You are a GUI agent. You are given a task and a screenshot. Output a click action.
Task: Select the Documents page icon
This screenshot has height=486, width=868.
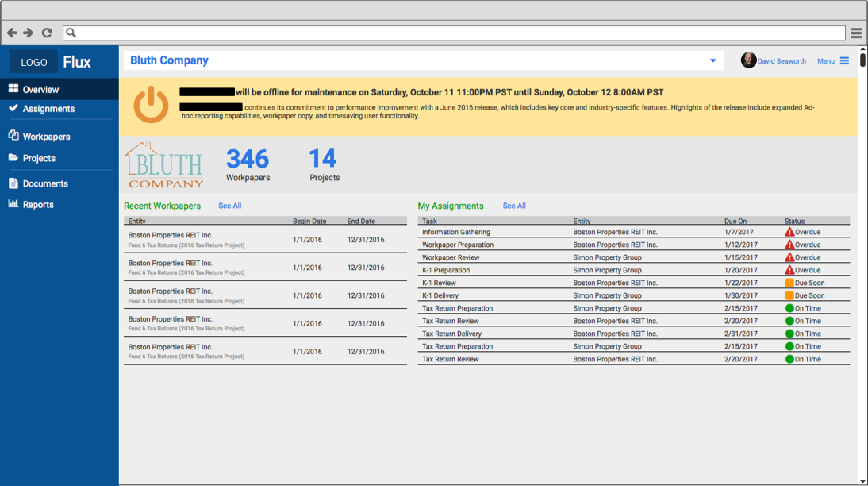(x=13, y=183)
